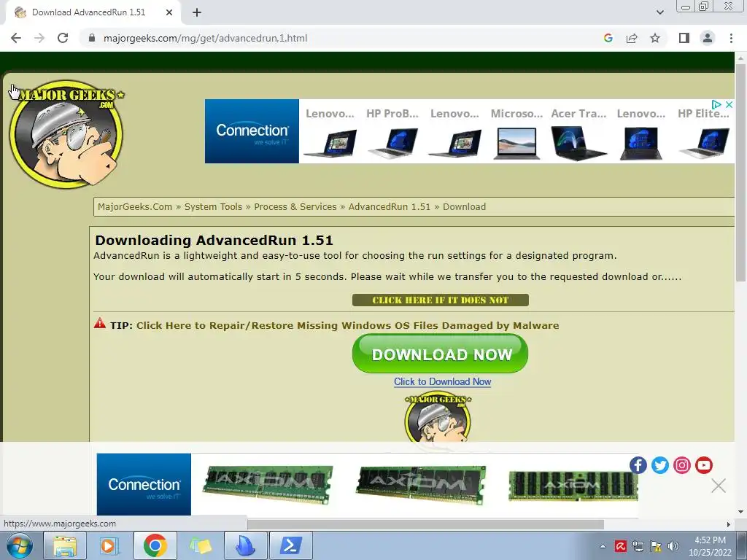The image size is (747, 560).
Task: Open Chrome three-dot menu
Action: [731, 38]
